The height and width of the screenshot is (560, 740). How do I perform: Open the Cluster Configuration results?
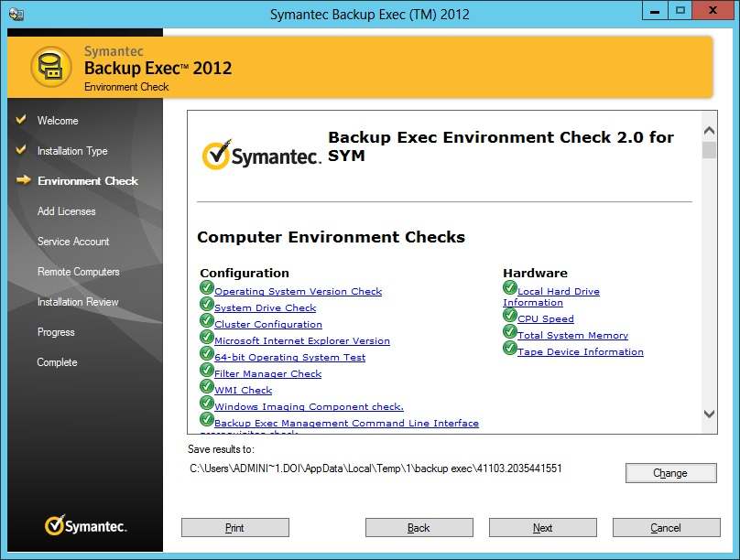(268, 323)
